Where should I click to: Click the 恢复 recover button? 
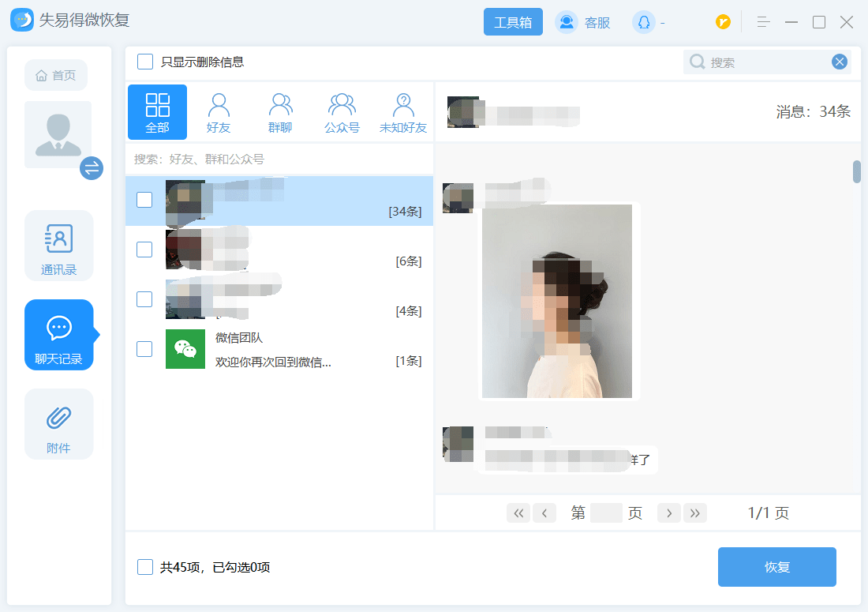tap(776, 567)
